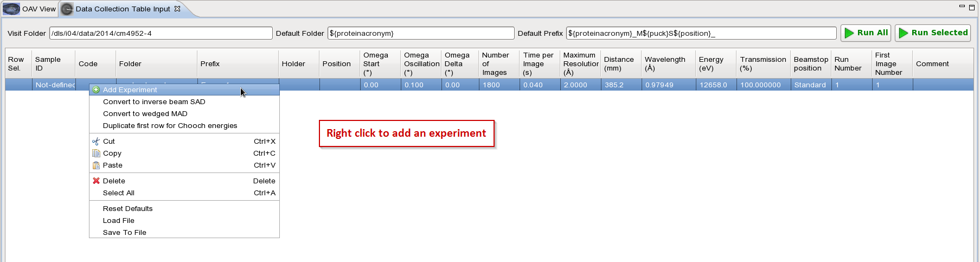Click the red X Delete icon

(x=96, y=181)
